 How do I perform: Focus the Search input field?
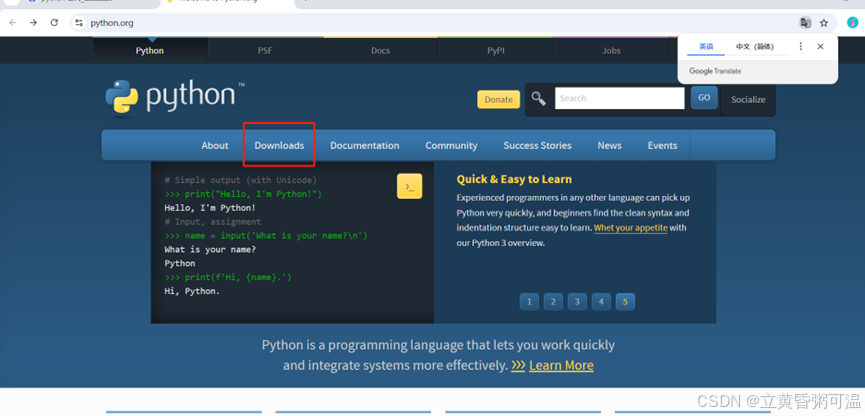[620, 98]
